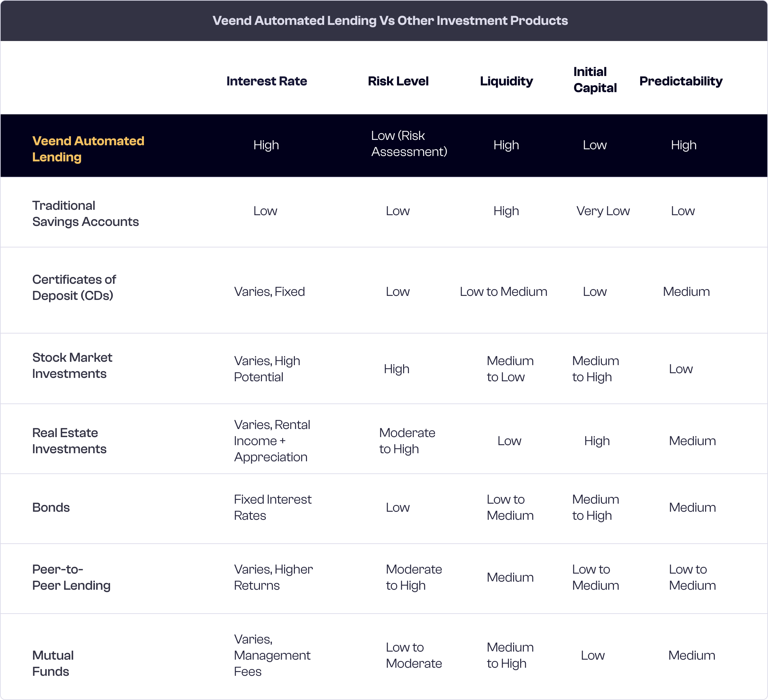
Task: Click the Real Estate Investments label
Action: click(x=69, y=441)
